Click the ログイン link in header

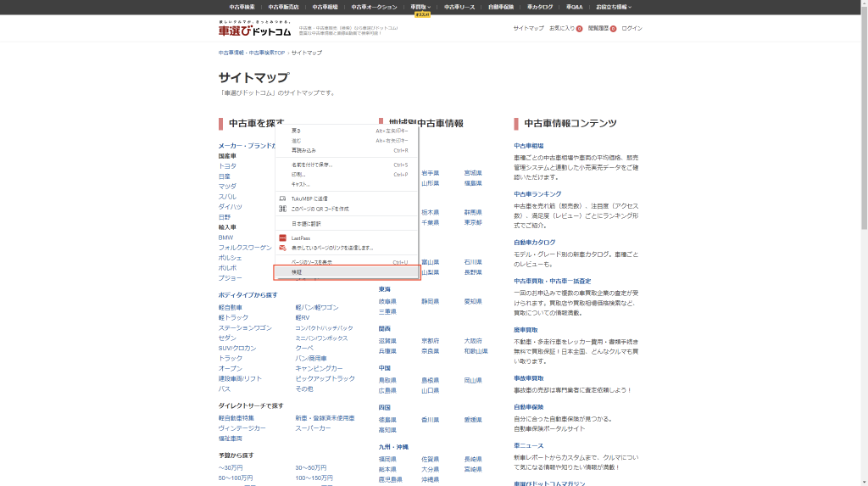[x=632, y=28]
